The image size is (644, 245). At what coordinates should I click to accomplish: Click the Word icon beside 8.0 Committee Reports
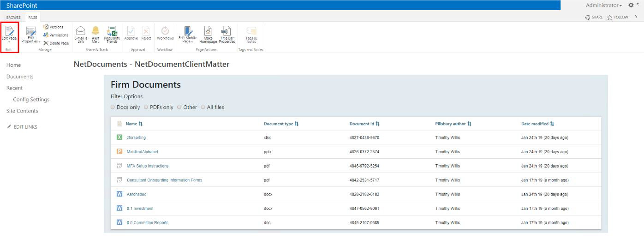point(119,222)
